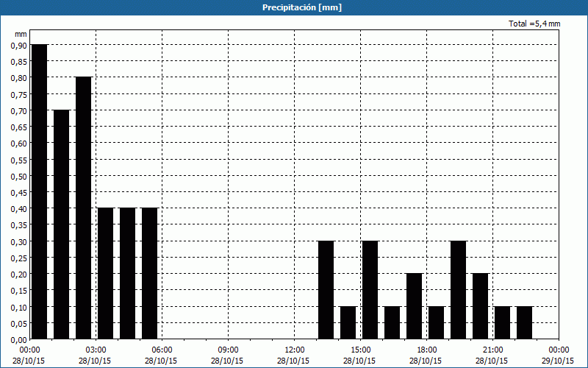Select the 0,30 bar right after 15:00
Image resolution: width=588 pixels, height=368 pixels.
[x=370, y=290]
